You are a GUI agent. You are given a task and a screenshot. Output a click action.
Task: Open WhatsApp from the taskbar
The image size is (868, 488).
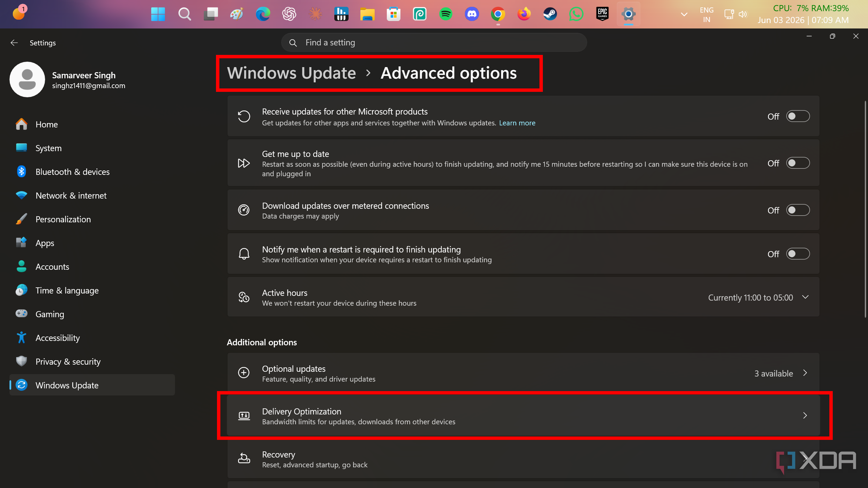click(576, 14)
